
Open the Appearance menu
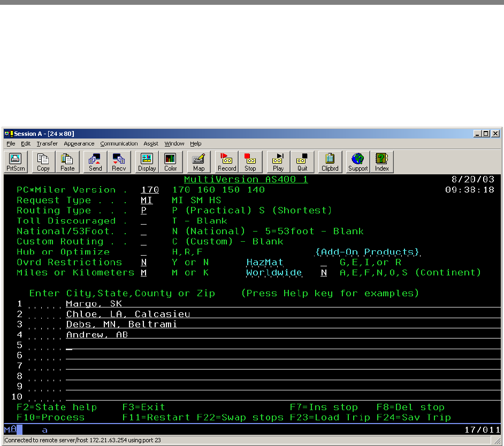[x=79, y=144]
